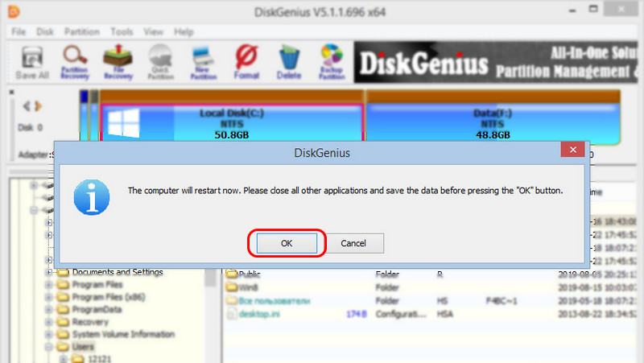644x363 pixels.
Task: Click the Delete partition icon
Action: tap(289, 63)
